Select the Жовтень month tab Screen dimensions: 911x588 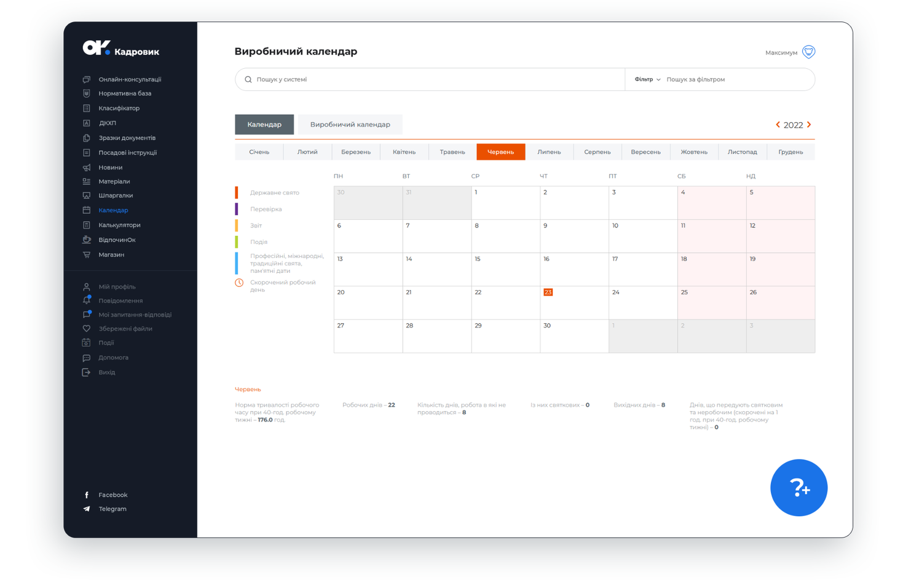point(694,152)
